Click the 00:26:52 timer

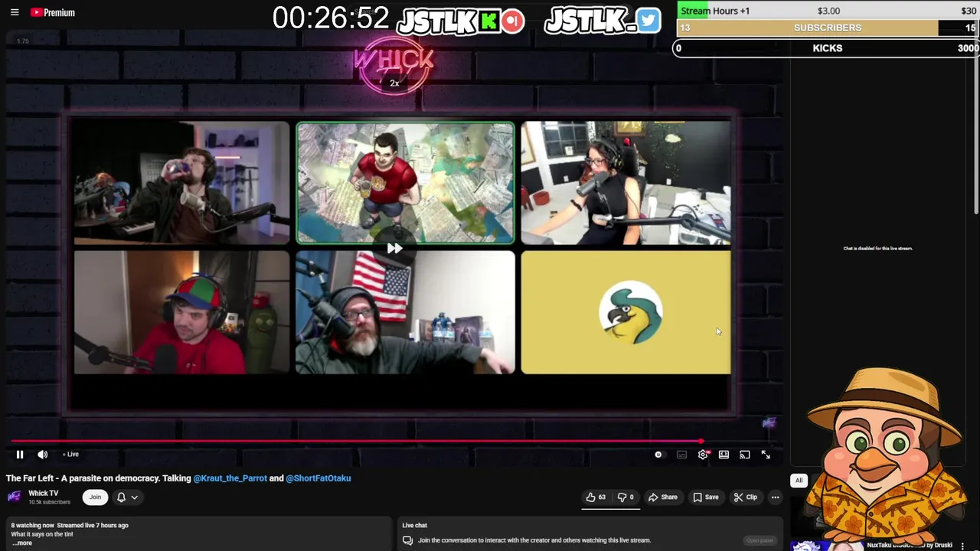pos(331,18)
